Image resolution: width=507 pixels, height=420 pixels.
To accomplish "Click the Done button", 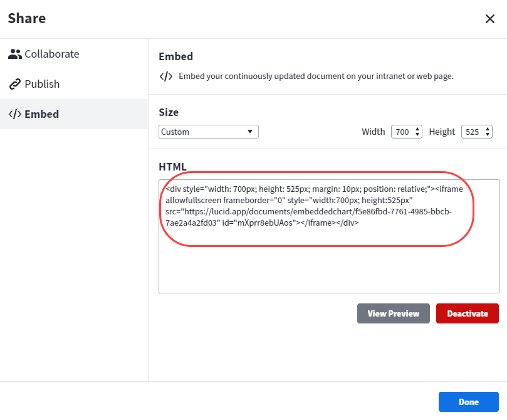I will click(468, 402).
